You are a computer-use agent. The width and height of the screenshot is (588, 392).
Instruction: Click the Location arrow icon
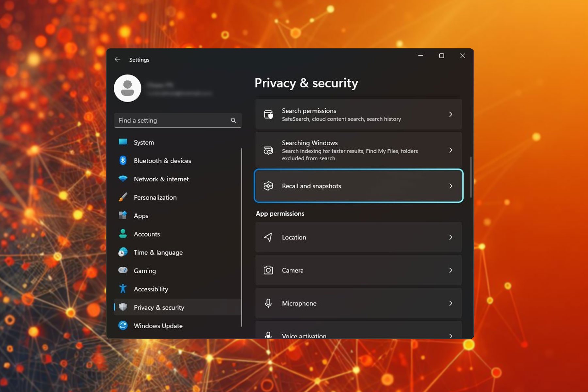(268, 237)
